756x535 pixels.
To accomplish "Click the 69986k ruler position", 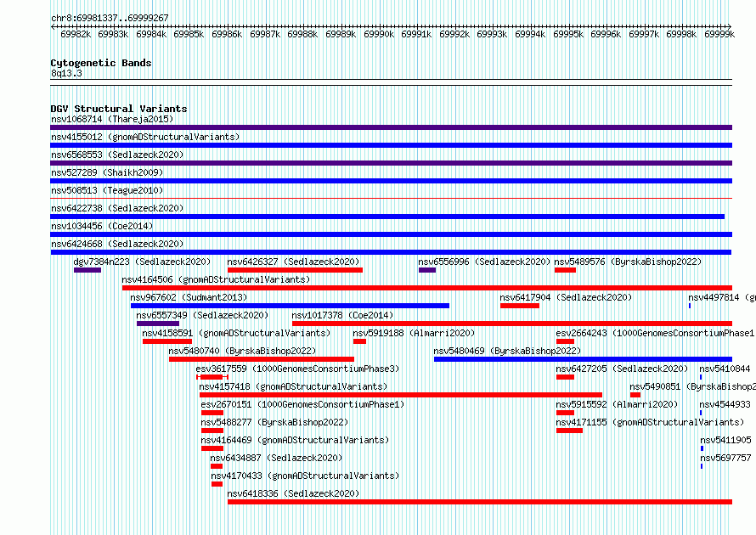I will (227, 34).
